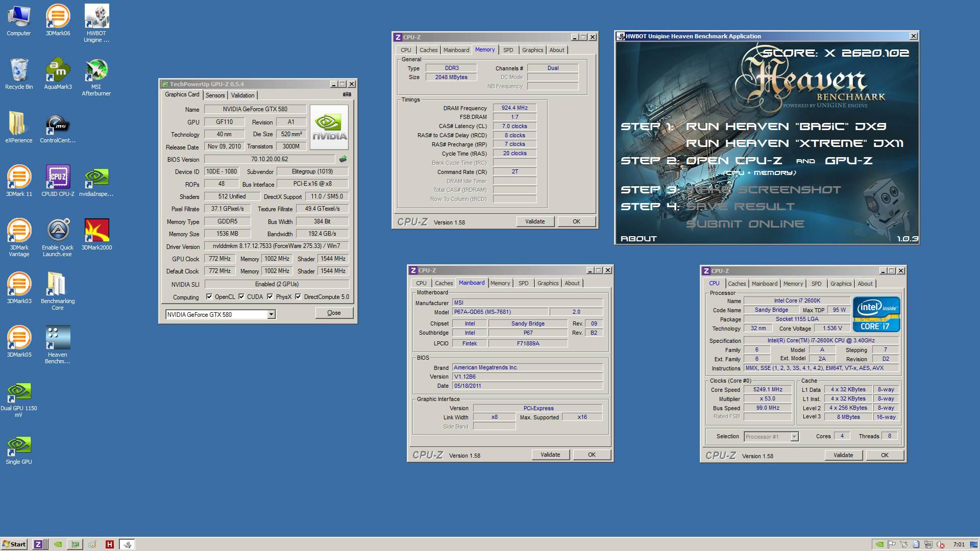Select Enable Quick Launch.exe icon

pos(58,238)
